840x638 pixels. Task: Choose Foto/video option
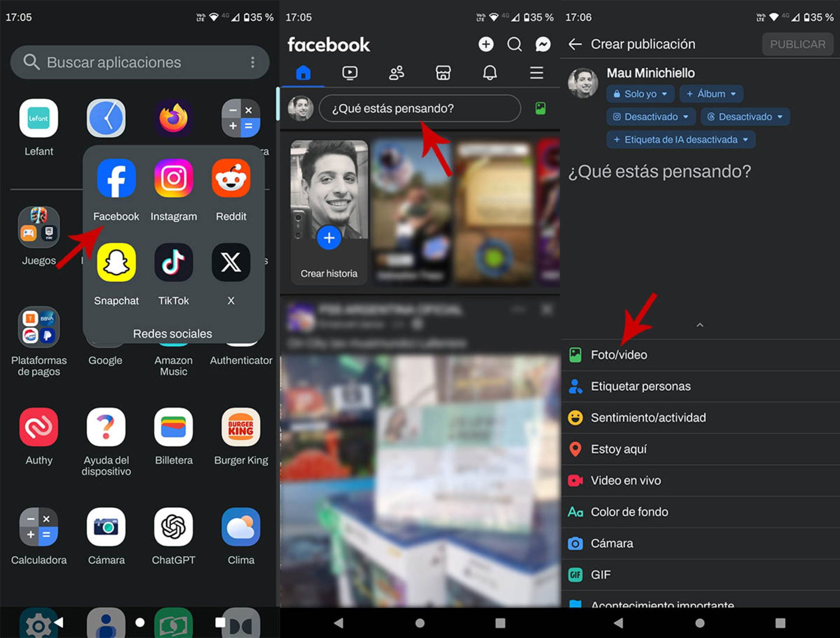(700, 355)
